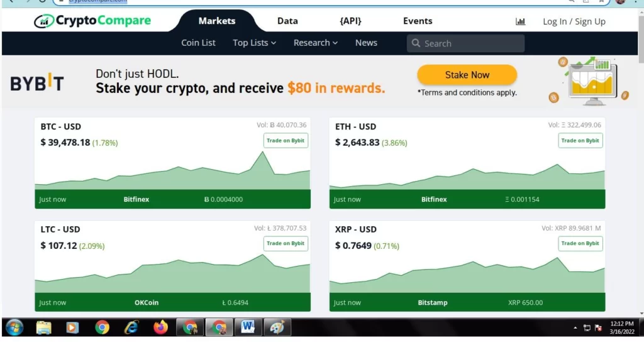This screenshot has width=644, height=362.
Task: Click the LTC price $ 107.12
Action: 58,246
